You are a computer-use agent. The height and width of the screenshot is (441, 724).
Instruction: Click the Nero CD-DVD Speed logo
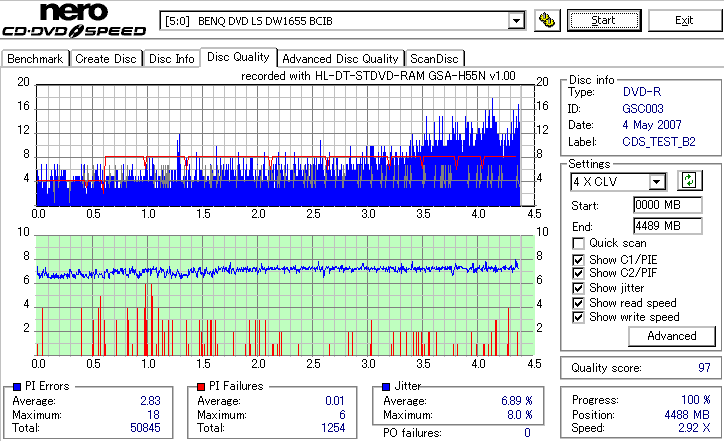[74, 20]
